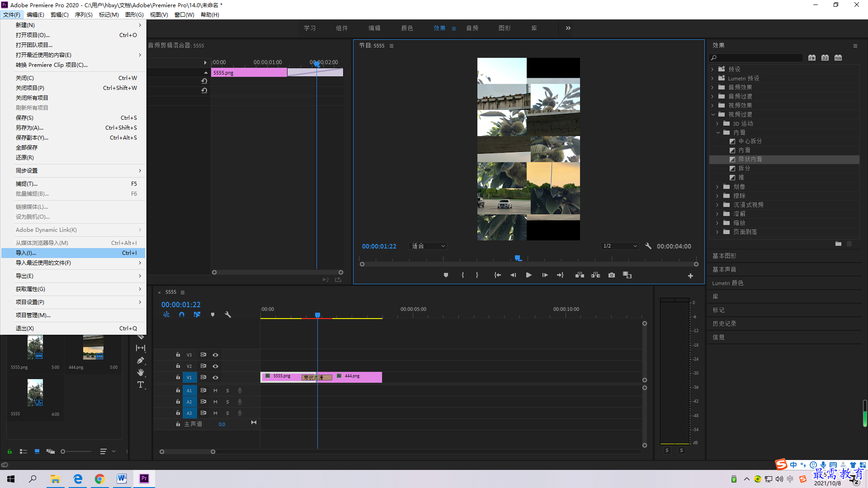Collapse the 视频过渡 folder
This screenshot has height=488, width=868.
713,114
